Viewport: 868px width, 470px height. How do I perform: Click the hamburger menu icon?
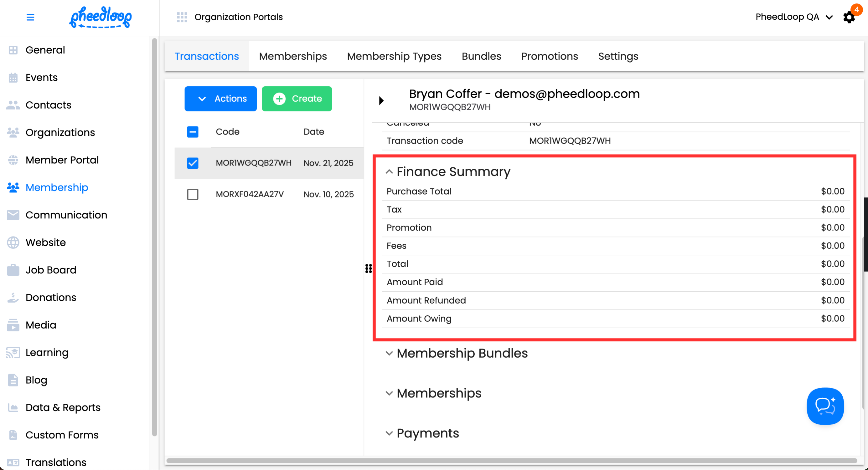point(30,17)
